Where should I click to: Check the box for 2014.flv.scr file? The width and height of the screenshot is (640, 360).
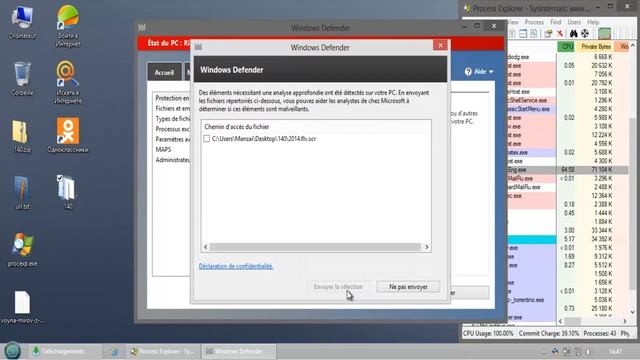coord(207,139)
